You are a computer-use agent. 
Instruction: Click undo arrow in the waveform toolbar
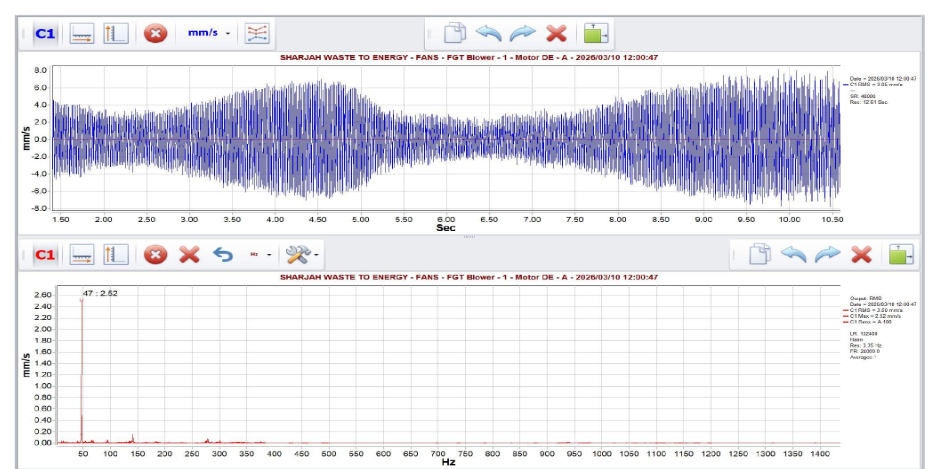pyautogui.click(x=488, y=33)
